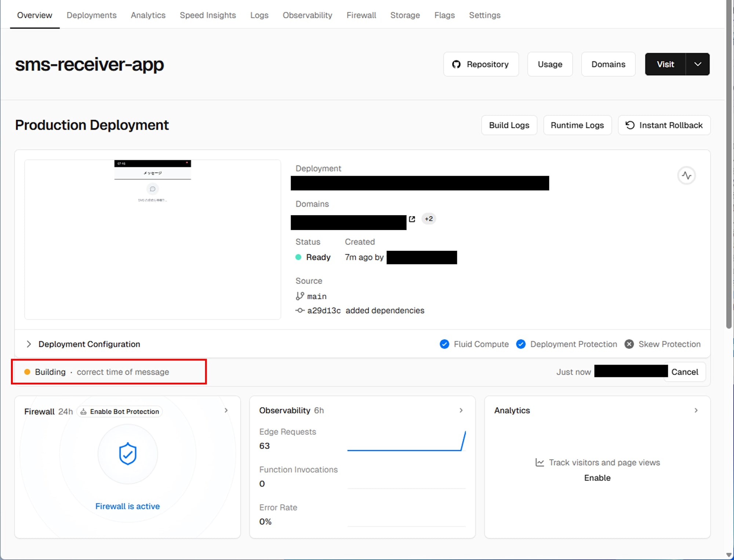Show the +2 additional domains badge
The width and height of the screenshot is (734, 560).
coord(428,219)
